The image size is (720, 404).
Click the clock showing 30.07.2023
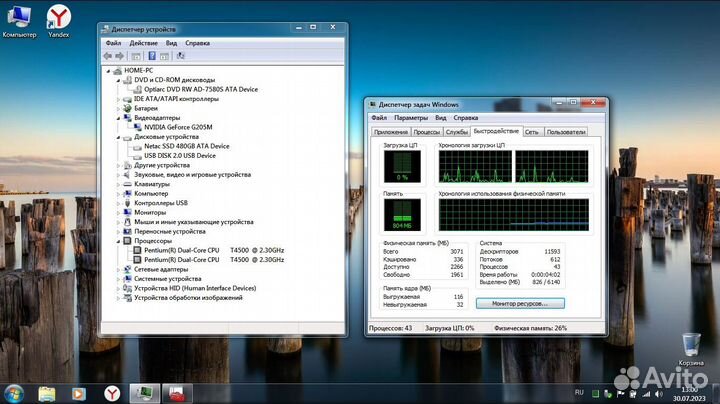tap(689, 394)
